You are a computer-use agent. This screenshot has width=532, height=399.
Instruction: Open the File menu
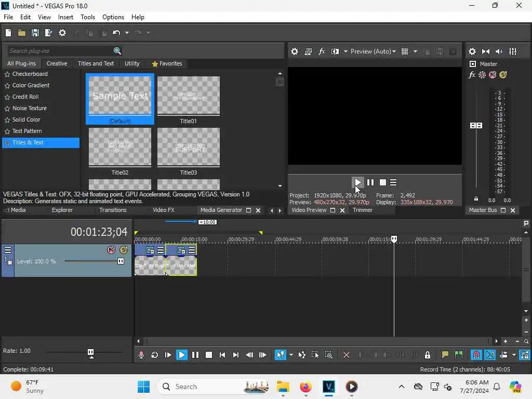(x=8, y=17)
